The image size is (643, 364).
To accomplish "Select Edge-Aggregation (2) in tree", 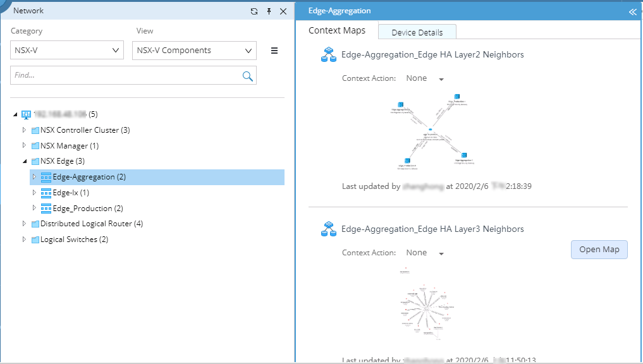I will [89, 177].
